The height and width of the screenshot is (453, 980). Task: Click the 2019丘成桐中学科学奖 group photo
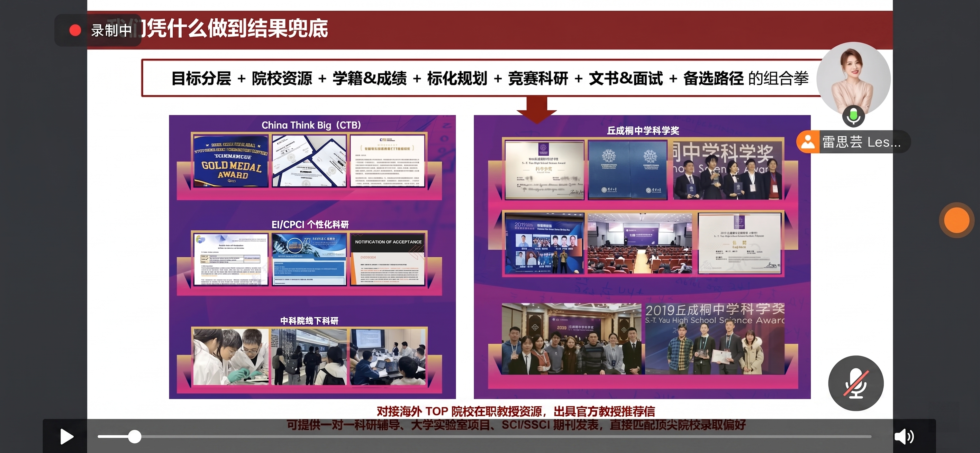click(714, 339)
